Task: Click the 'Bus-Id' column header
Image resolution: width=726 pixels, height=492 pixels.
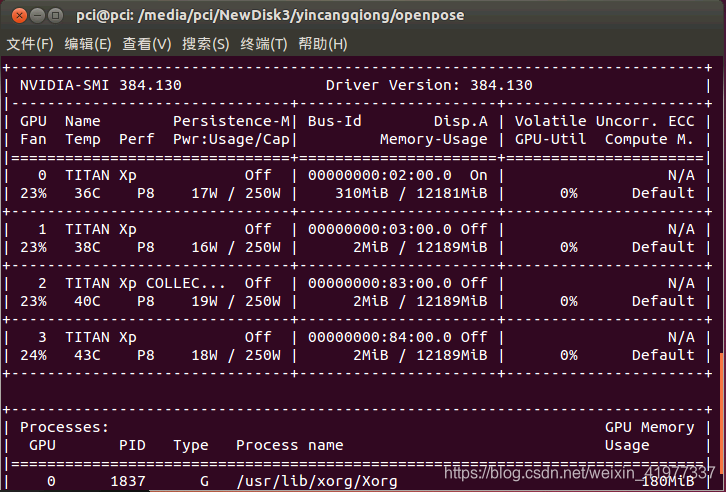Action: [334, 121]
